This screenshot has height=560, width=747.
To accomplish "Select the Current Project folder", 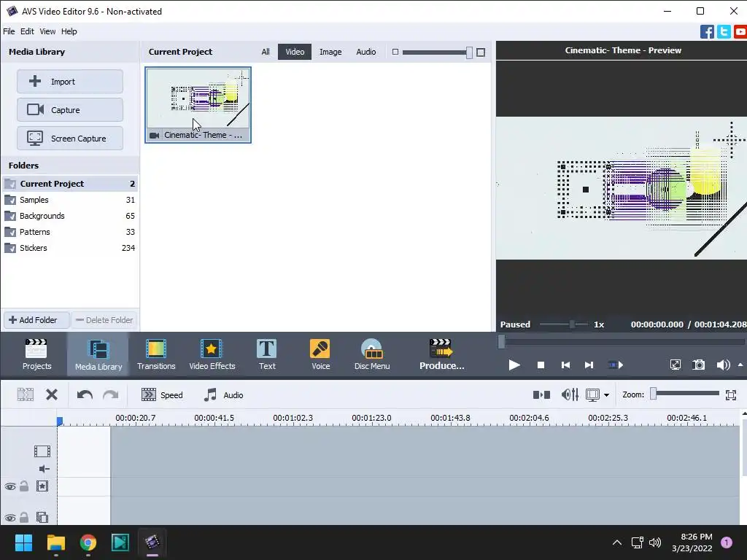I will click(x=70, y=184).
